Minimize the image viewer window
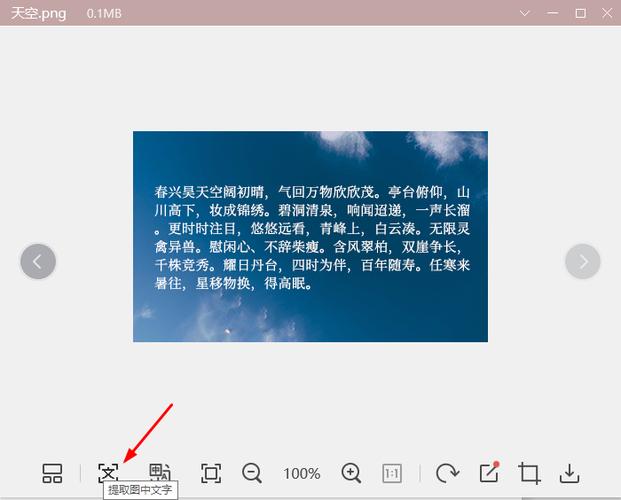This screenshot has width=621, height=500. [x=553, y=13]
